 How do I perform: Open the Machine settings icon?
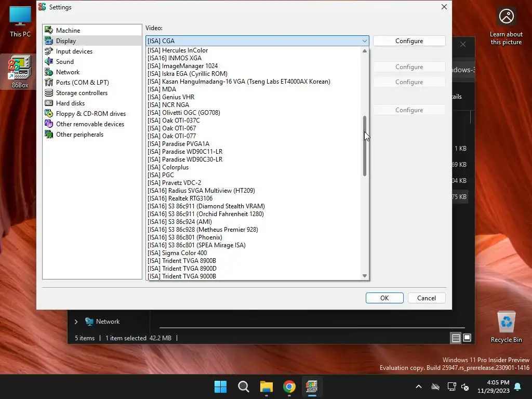[49, 30]
